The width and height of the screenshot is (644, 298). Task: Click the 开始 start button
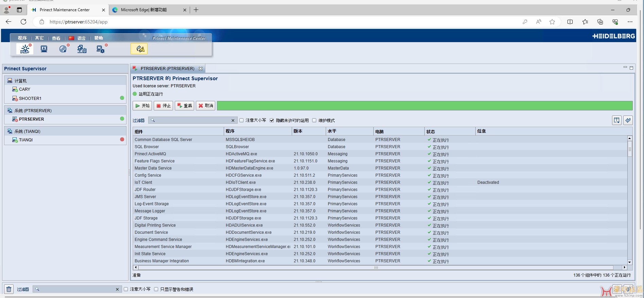142,106
